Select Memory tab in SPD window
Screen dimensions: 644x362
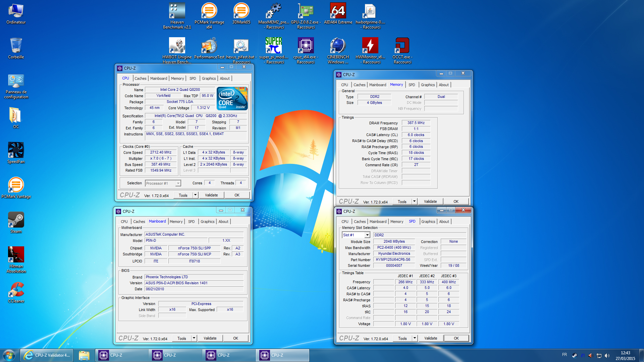[397, 222]
